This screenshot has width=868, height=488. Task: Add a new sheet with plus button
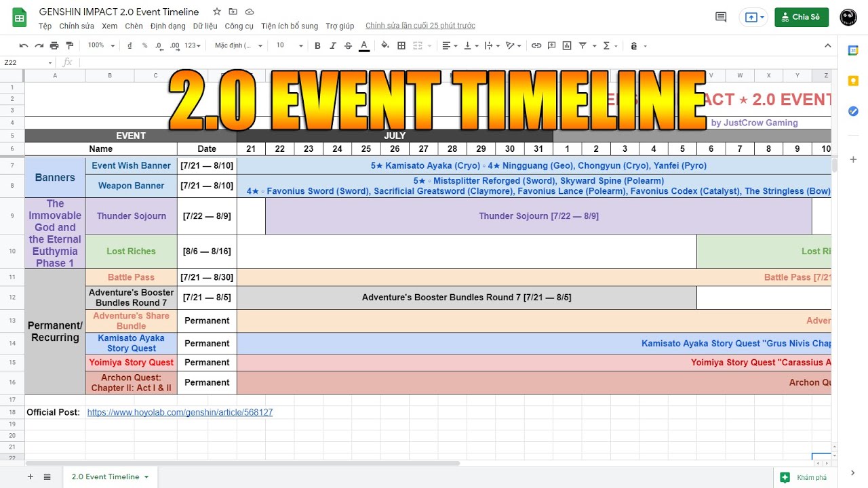click(x=30, y=476)
